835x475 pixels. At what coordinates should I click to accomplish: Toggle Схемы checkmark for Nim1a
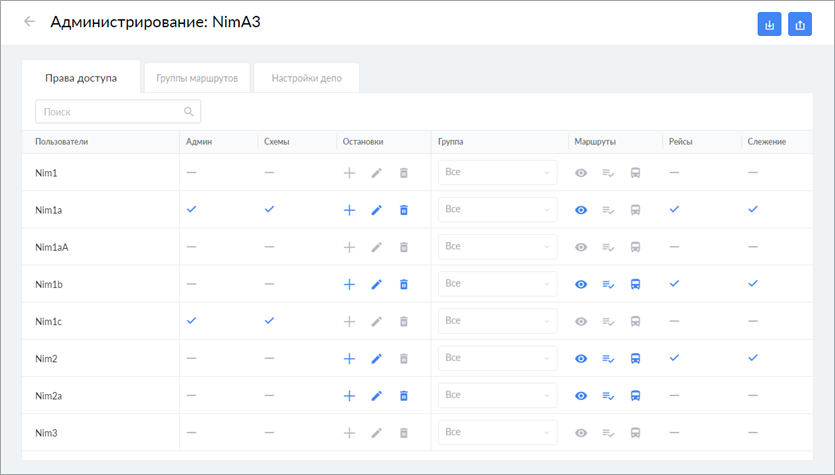coord(269,209)
